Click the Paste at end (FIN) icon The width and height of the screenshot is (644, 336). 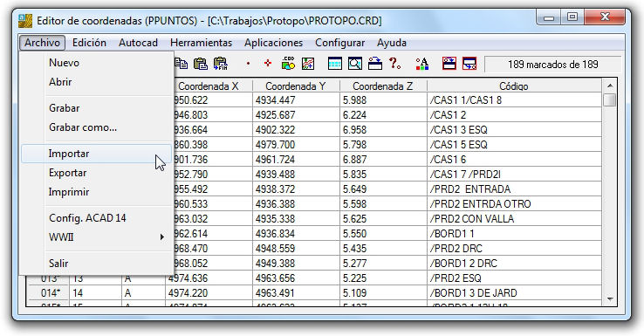(x=221, y=64)
